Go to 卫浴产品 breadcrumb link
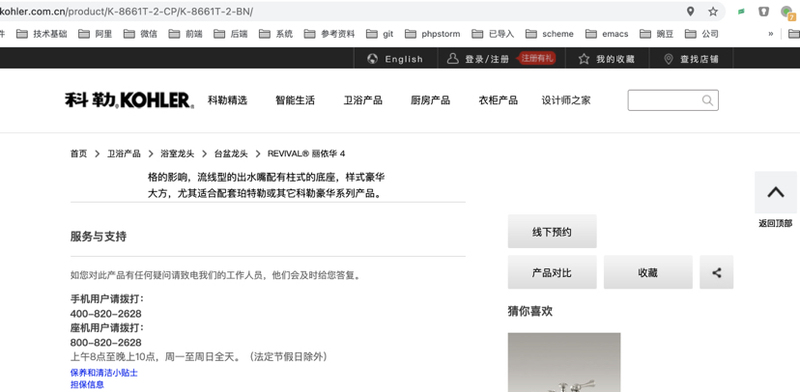Image resolution: width=800 pixels, height=392 pixels. pos(123,154)
